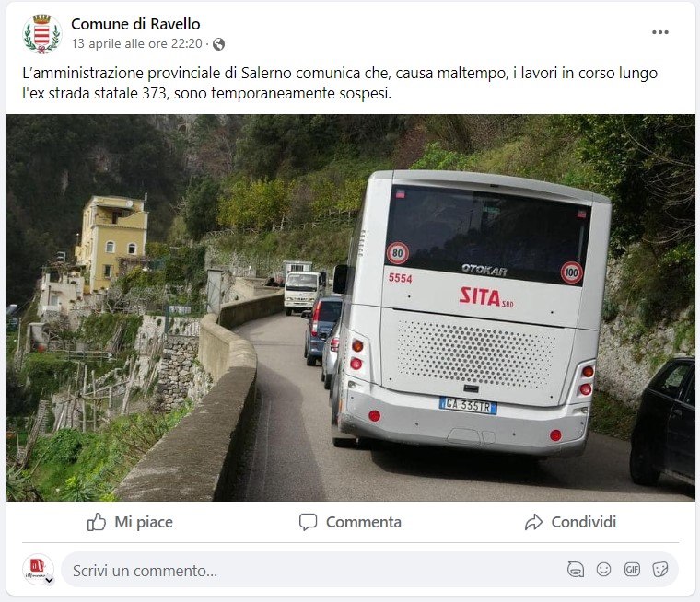Click the share arrow Condividi icon

pyautogui.click(x=533, y=522)
